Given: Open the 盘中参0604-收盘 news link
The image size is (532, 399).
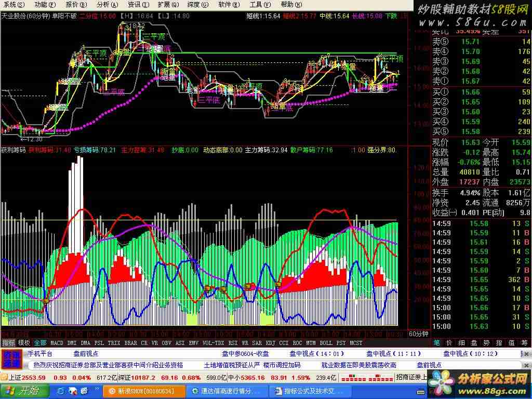Looking at the screenshot, I should (245, 353).
